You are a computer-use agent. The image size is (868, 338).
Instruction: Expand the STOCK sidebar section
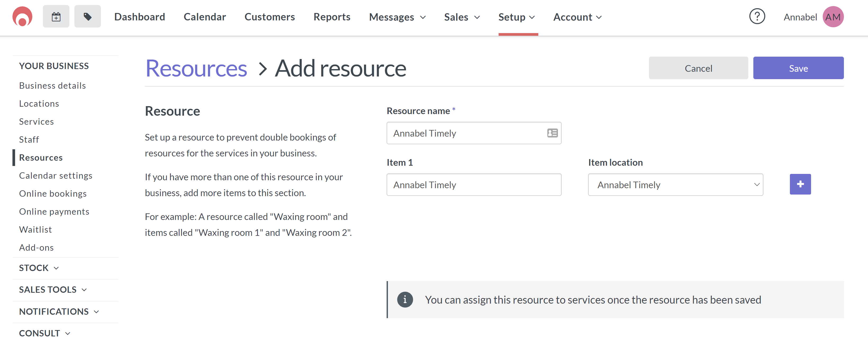(39, 268)
